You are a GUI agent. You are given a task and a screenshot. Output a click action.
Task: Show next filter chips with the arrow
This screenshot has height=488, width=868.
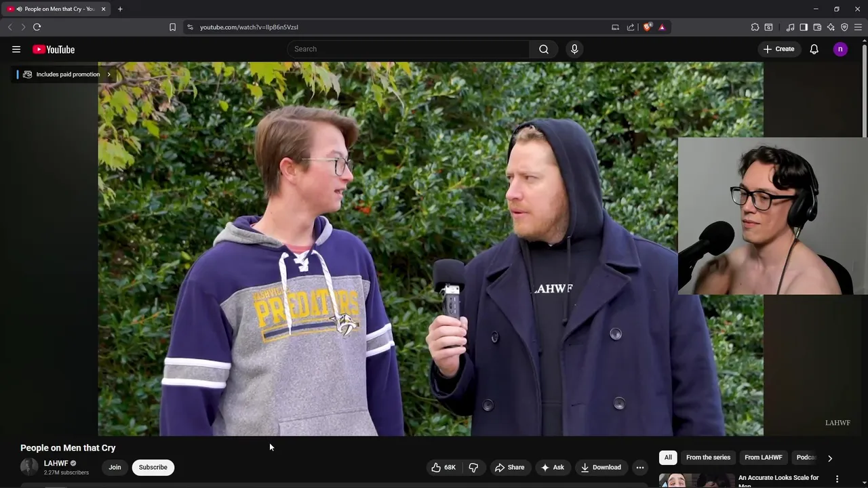(830, 458)
